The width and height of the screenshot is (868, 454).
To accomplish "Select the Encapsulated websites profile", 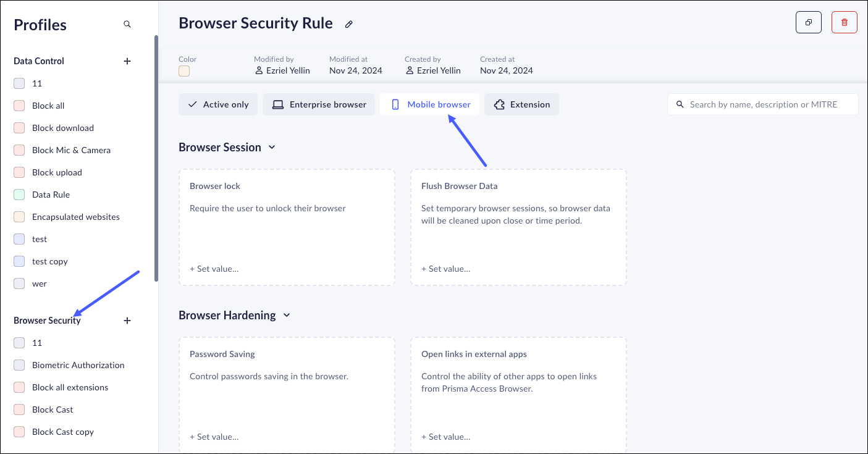I will coord(75,217).
